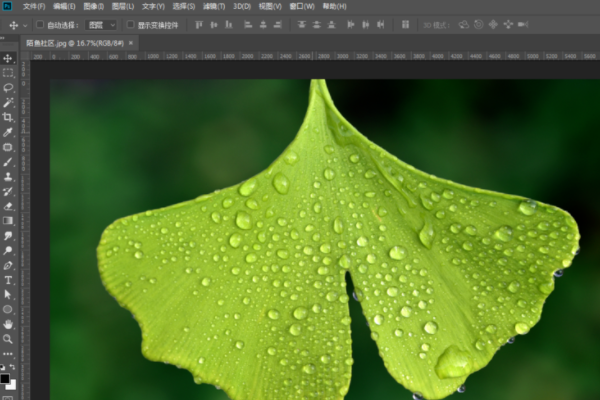Viewport: 600px width, 400px height.
Task: Select the Dodge tool
Action: tap(8, 251)
